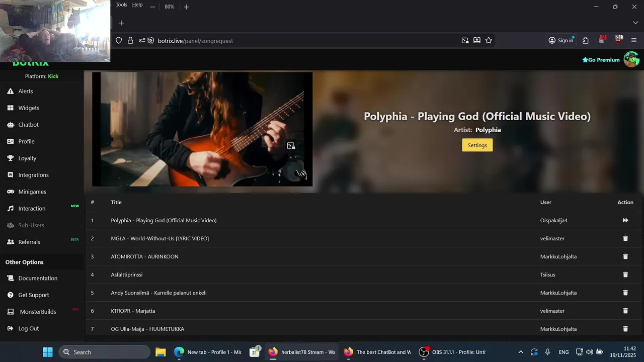Select the ATOMIROTTA - AURINKOON row title
The width and height of the screenshot is (644, 362).
[145, 256]
